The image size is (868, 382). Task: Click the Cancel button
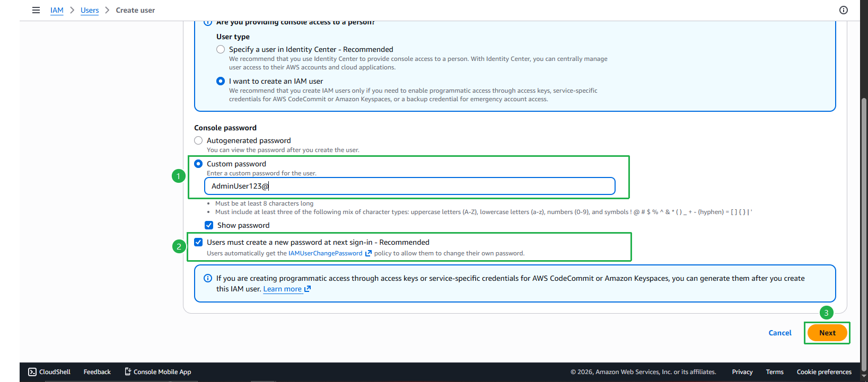point(780,333)
